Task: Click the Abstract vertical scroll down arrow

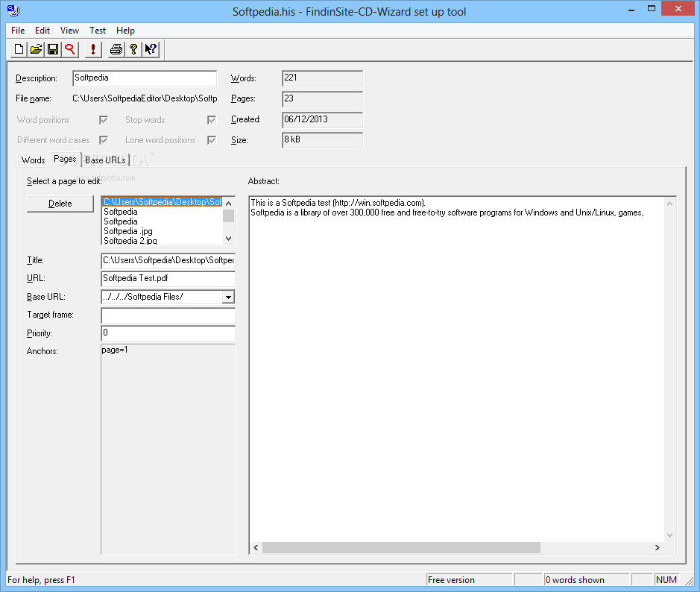Action: tap(669, 535)
